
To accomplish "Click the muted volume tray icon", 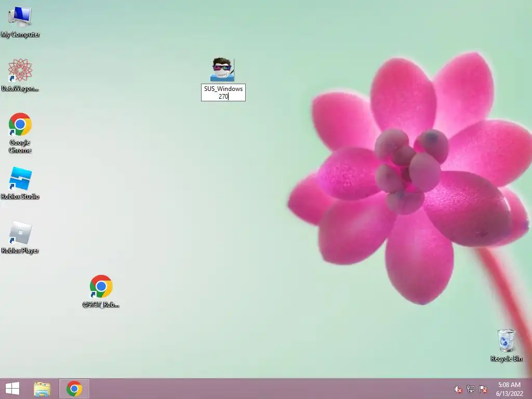I will pos(458,390).
